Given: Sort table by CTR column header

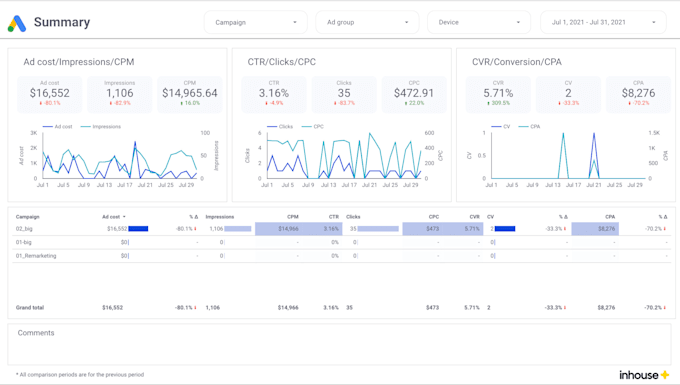Looking at the screenshot, I should click(333, 217).
